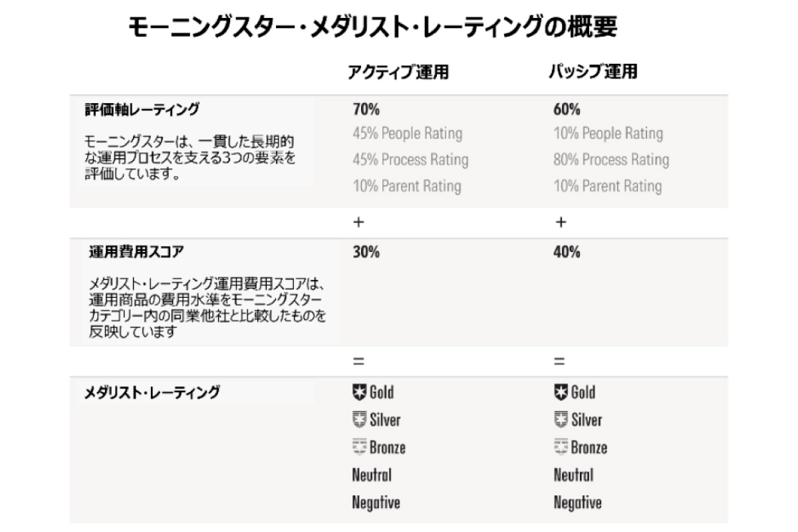
Task: Click the Silver medal icon under アクティブ運用
Action: tap(359, 420)
